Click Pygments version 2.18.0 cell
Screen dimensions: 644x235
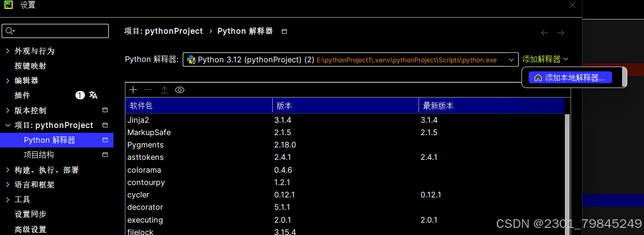(285, 145)
